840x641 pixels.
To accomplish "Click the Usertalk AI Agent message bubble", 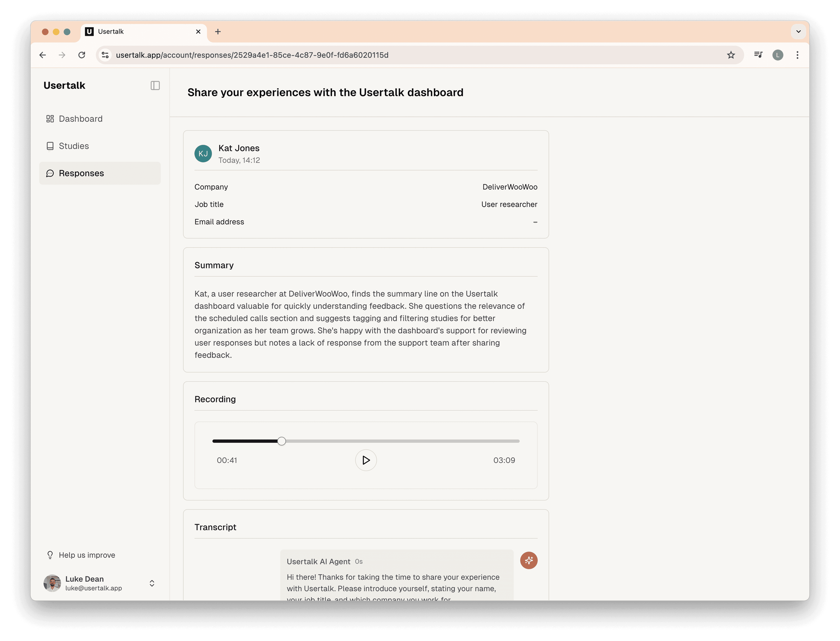I will [x=397, y=575].
